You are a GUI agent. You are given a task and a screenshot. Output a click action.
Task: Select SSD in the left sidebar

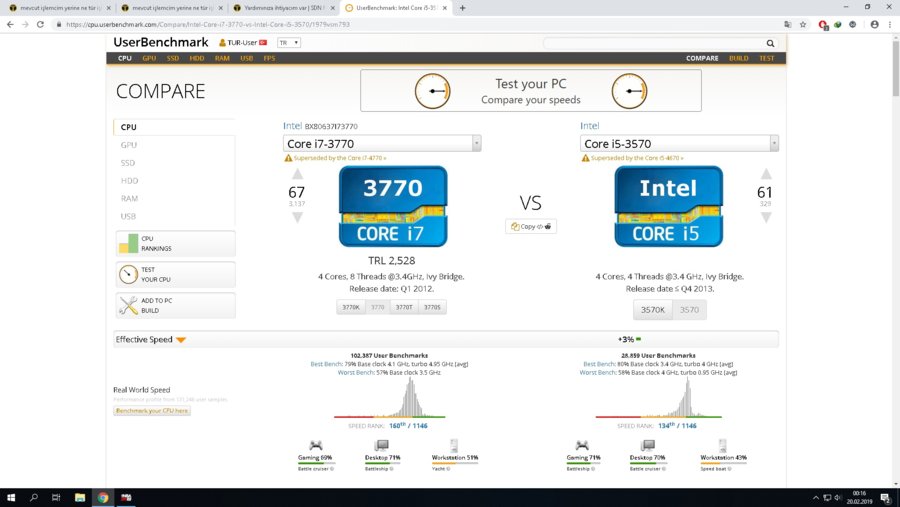pos(128,162)
